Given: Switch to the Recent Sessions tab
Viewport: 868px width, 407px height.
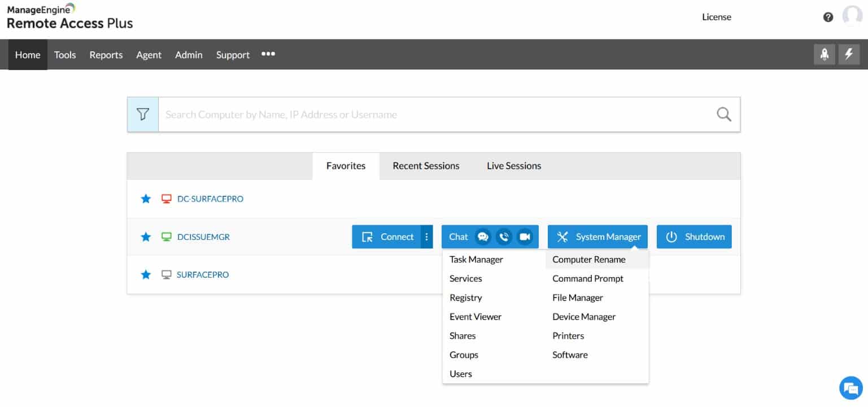Looking at the screenshot, I should click(426, 166).
